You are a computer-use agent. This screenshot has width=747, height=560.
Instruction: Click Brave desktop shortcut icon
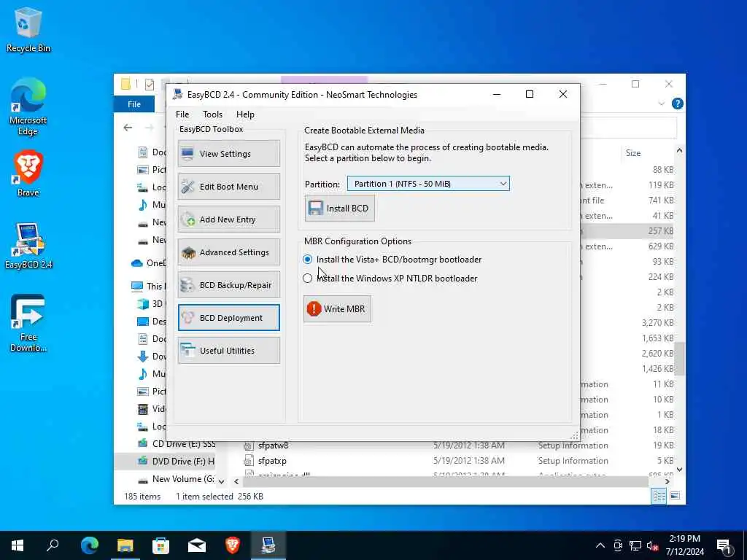[28, 174]
